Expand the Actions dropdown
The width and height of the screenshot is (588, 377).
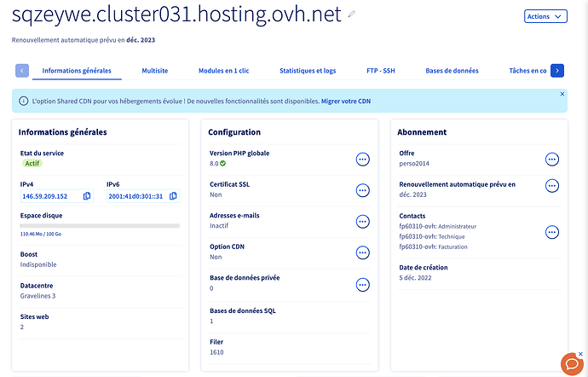coord(545,16)
